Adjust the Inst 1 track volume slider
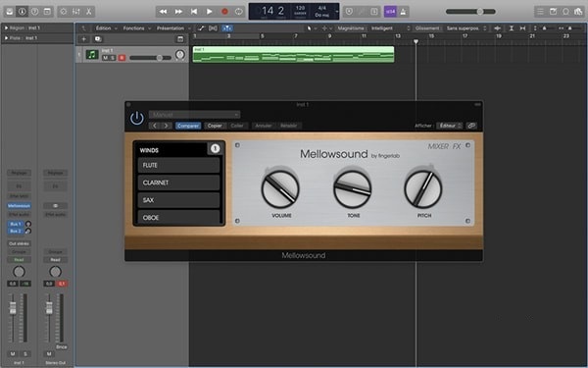This screenshot has width=588, height=368. coord(150,58)
